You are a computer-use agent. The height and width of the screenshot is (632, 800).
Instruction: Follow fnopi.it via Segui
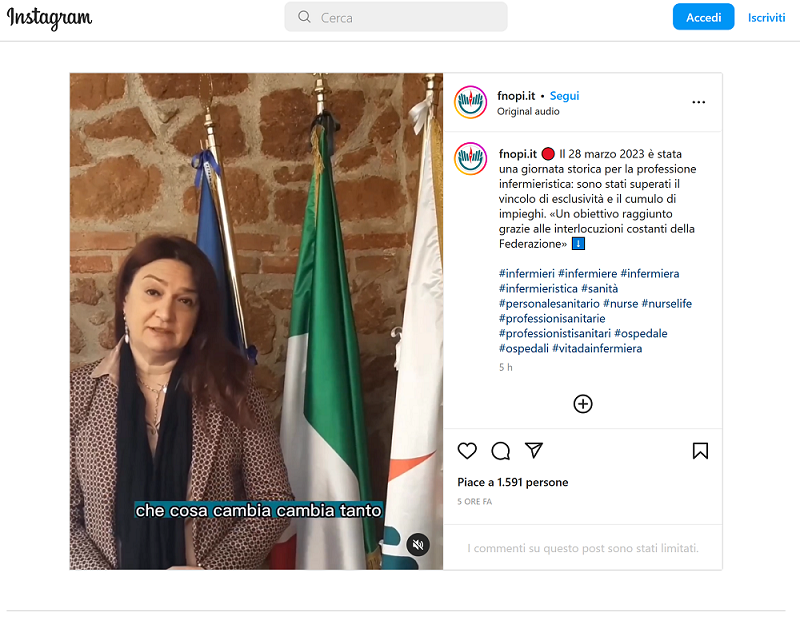[x=564, y=96]
